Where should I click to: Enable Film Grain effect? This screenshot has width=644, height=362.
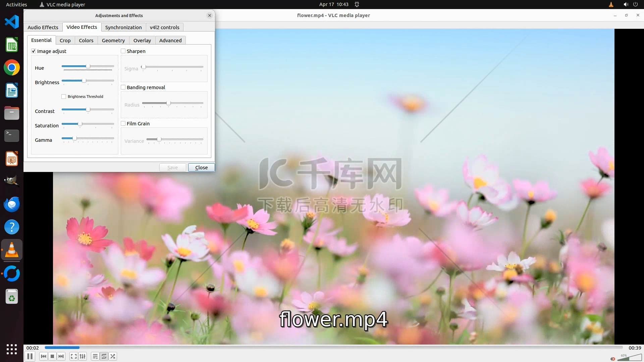[123, 123]
